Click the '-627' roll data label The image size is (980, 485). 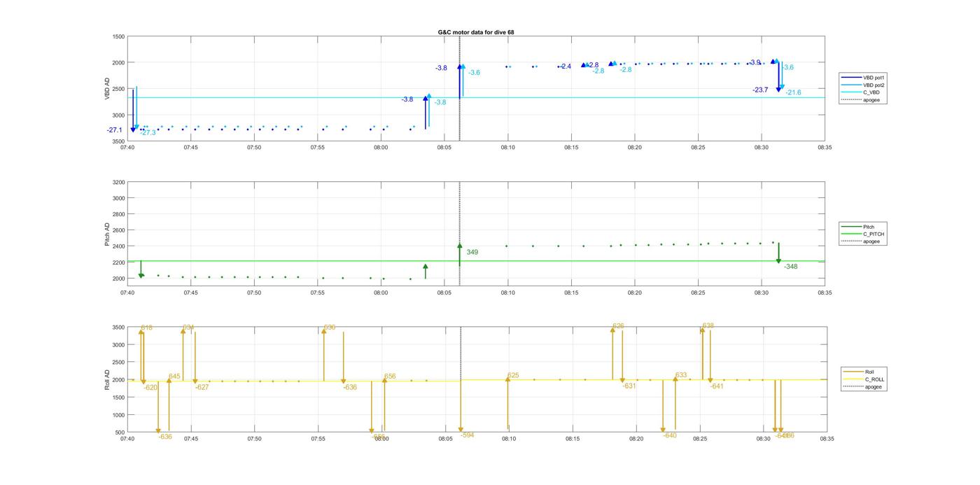(x=202, y=387)
